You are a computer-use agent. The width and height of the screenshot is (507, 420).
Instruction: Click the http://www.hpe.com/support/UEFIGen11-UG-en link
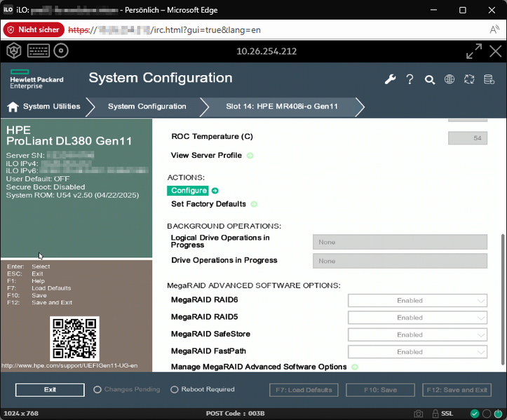[70, 366]
